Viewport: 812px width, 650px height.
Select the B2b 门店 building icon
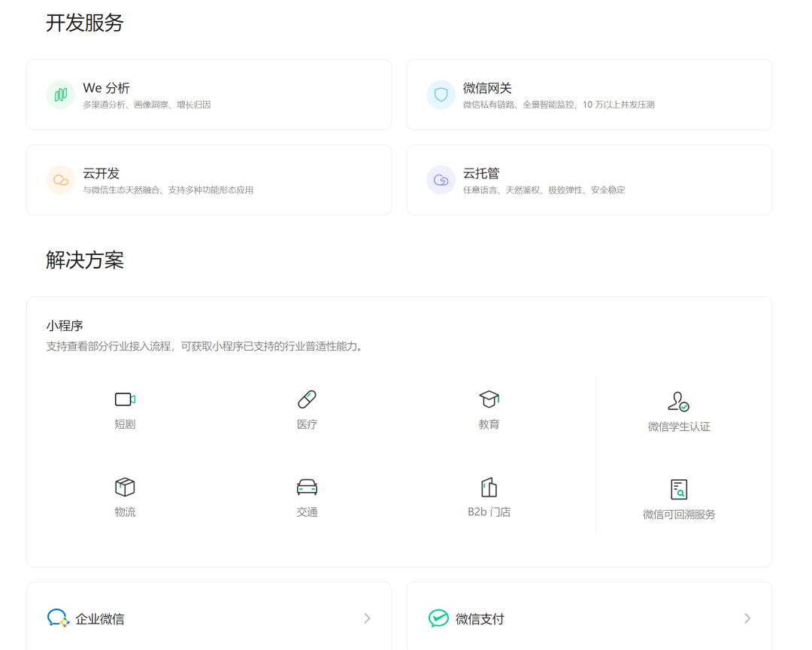point(489,487)
